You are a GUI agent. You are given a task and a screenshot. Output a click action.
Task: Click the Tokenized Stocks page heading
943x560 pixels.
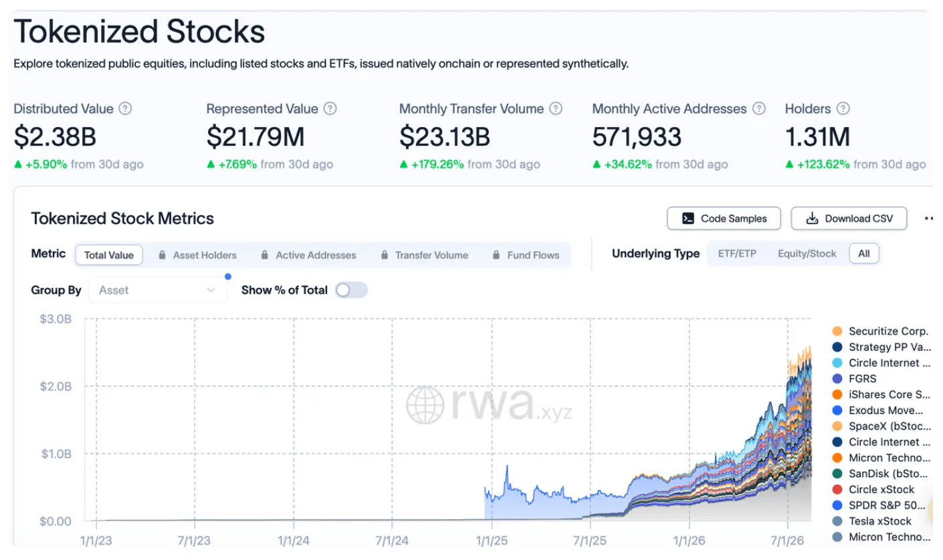point(139,31)
